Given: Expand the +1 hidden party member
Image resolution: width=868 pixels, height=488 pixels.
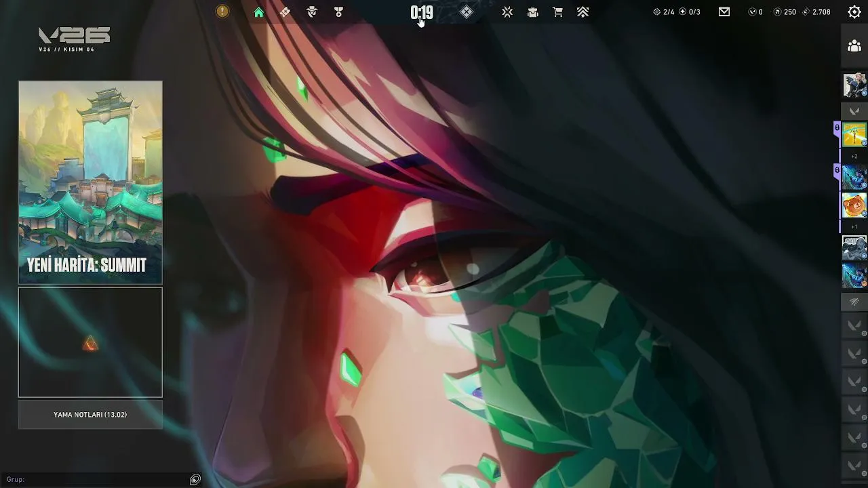Looking at the screenshot, I should [x=854, y=227].
